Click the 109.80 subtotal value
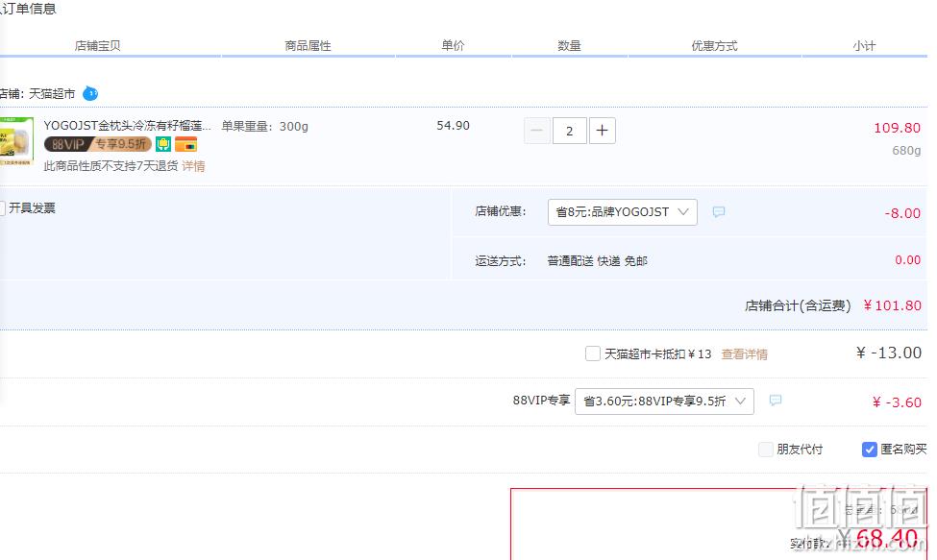This screenshot has width=937, height=560. (897, 128)
